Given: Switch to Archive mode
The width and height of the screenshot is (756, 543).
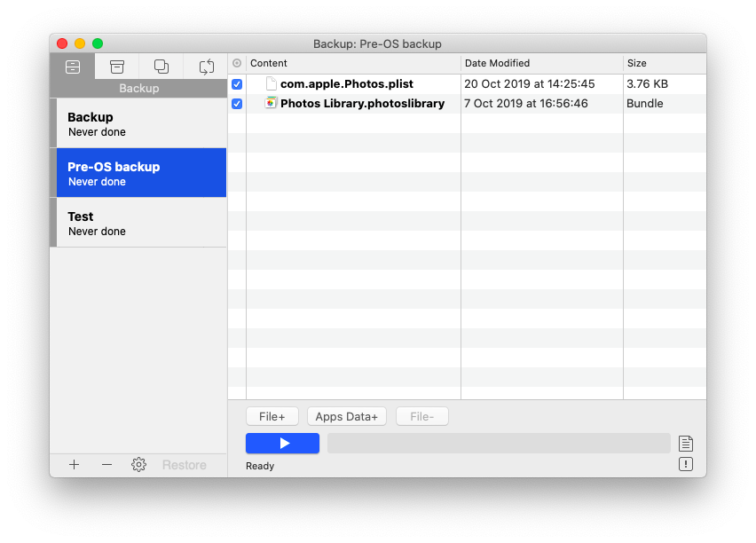Looking at the screenshot, I should [x=116, y=66].
